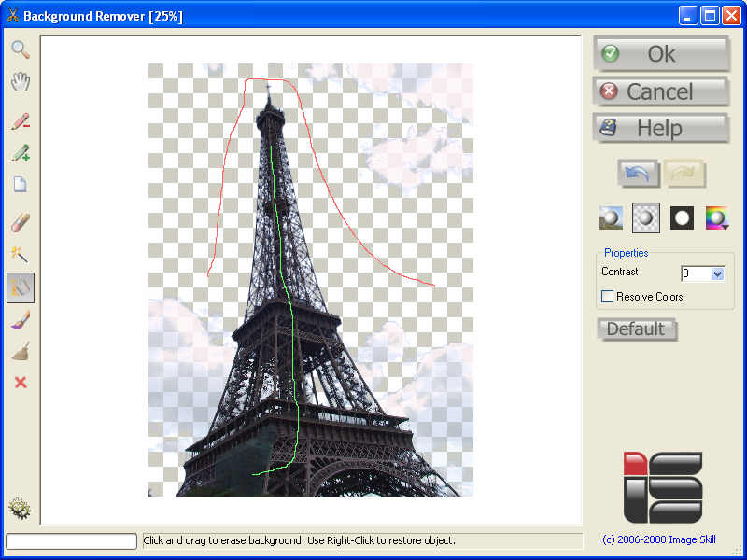Open the colored background picker

[x=716, y=217]
